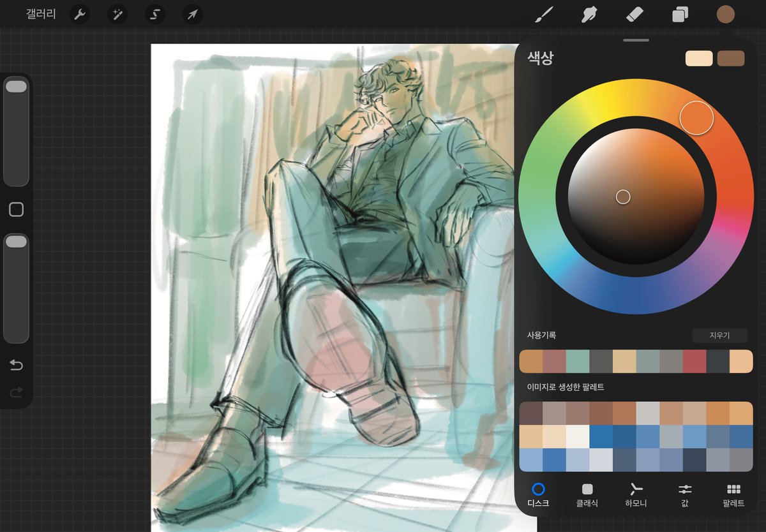Image resolution: width=766 pixels, height=532 pixels.
Task: Pick red swatch in 사용기록 history
Action: coord(695,362)
